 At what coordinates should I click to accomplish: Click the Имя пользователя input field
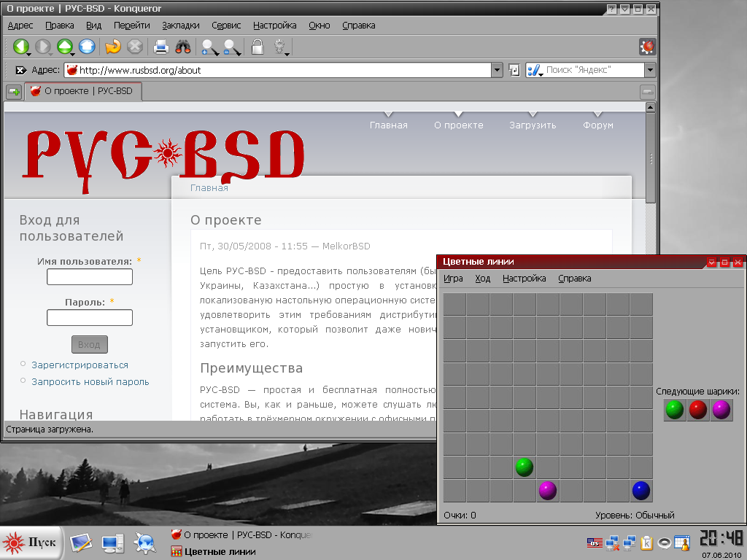click(x=90, y=276)
